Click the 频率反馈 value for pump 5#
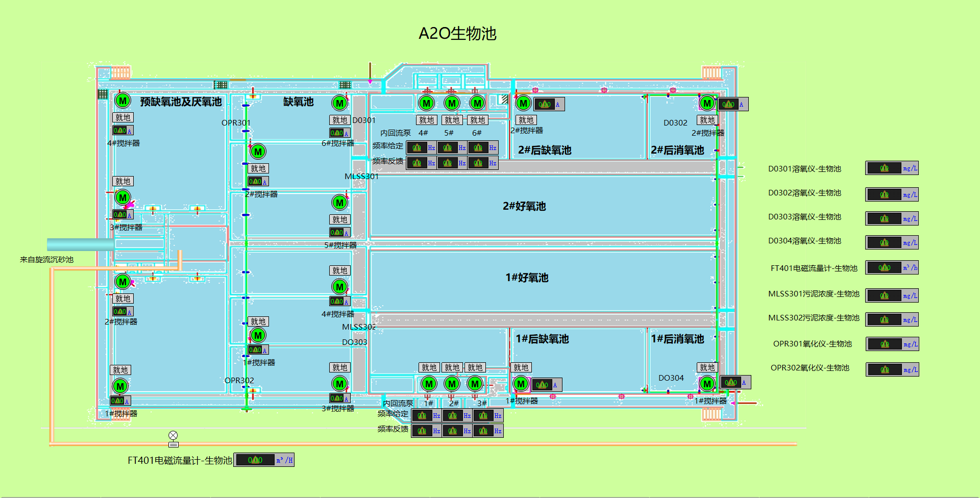980x498 pixels. 451,163
